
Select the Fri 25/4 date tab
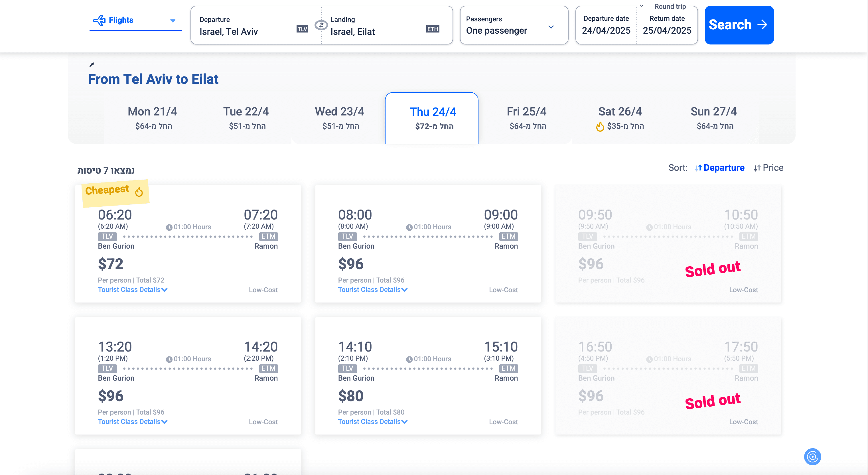pyautogui.click(x=526, y=118)
